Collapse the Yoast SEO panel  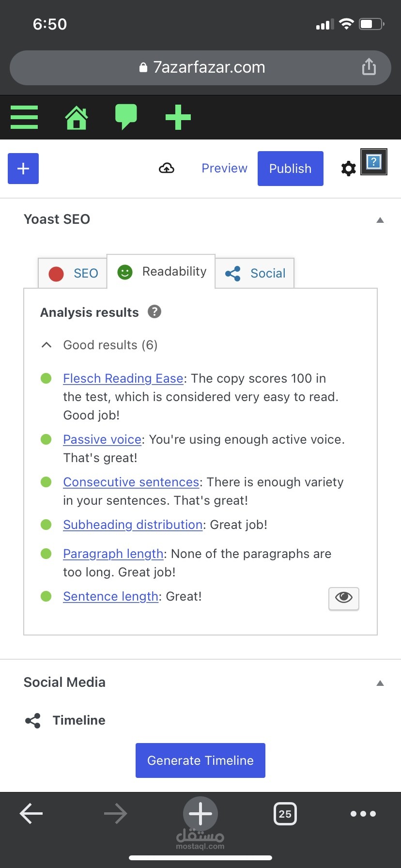(x=380, y=220)
